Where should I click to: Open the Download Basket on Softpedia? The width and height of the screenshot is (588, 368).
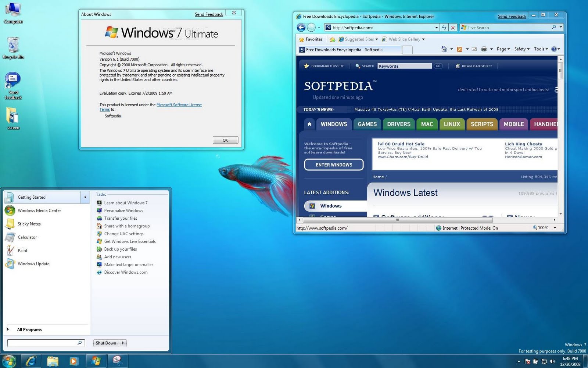coord(476,66)
